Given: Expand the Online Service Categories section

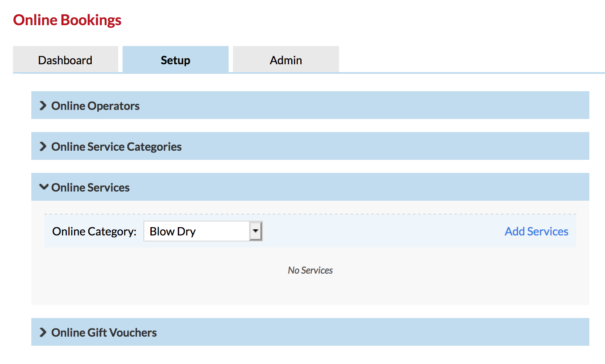Looking at the screenshot, I should pyautogui.click(x=116, y=146).
